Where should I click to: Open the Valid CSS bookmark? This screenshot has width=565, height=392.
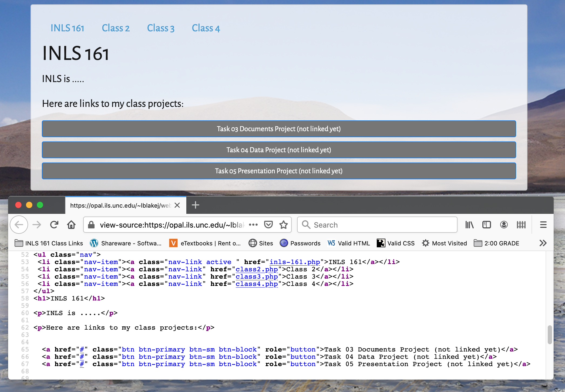point(396,243)
